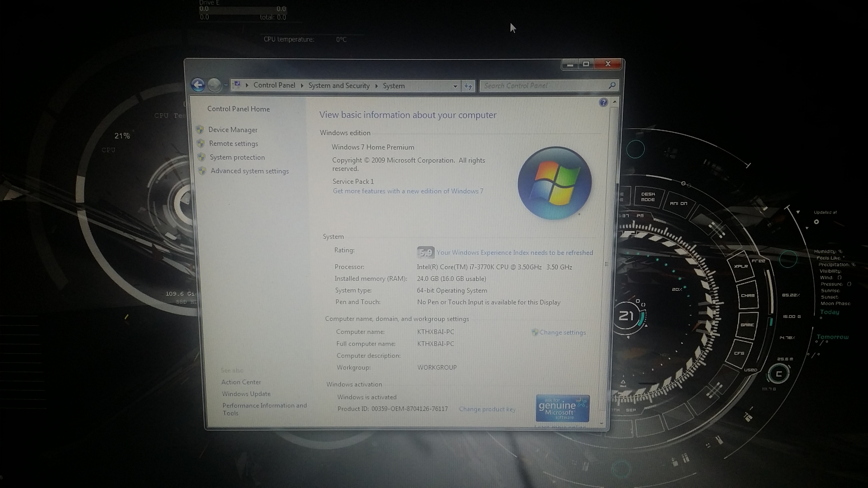Click the Change product key link
The height and width of the screenshot is (488, 868).
(487, 409)
